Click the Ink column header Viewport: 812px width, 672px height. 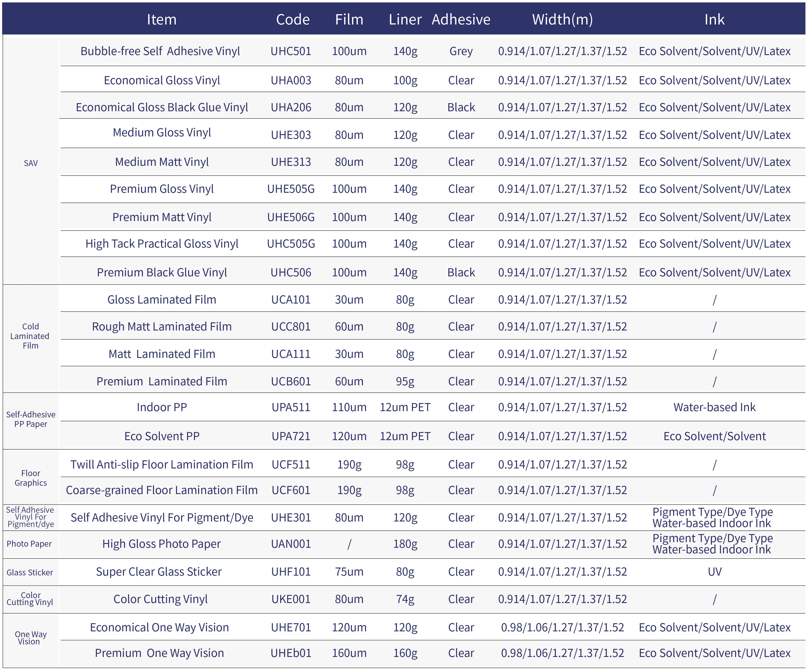[x=714, y=19]
